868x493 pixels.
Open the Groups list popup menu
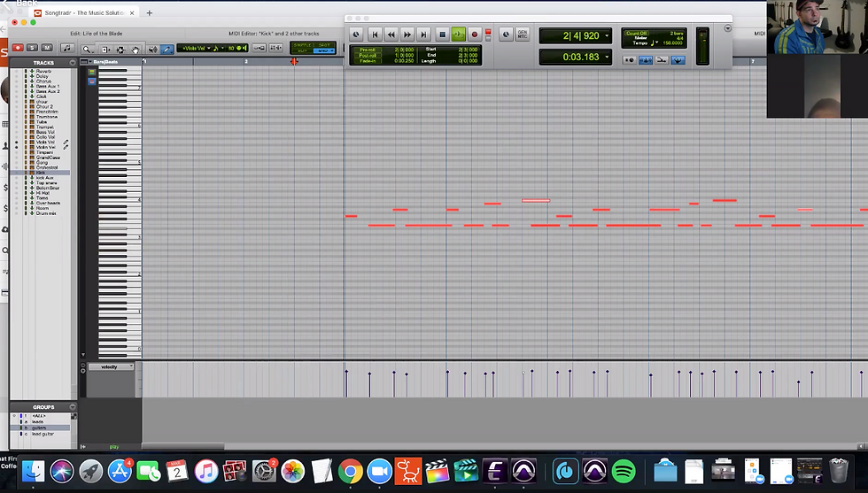[73, 407]
